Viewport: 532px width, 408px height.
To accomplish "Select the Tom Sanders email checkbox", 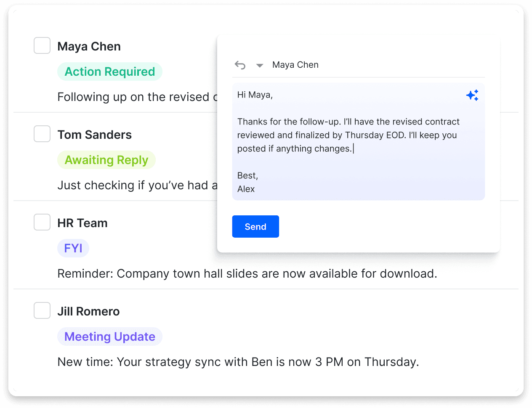I will point(42,134).
